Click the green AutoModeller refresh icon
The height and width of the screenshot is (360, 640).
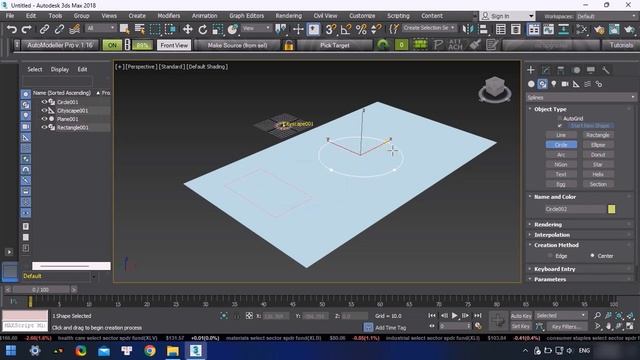(383, 44)
